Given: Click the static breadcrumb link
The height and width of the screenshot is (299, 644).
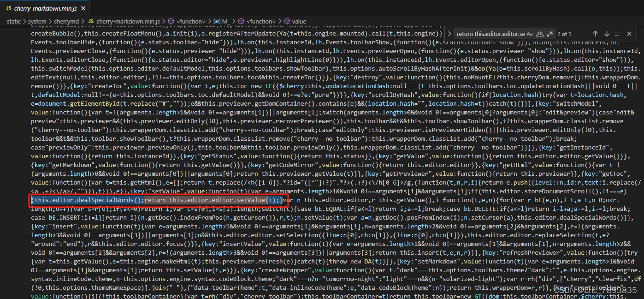Looking at the screenshot, I should point(13,21).
